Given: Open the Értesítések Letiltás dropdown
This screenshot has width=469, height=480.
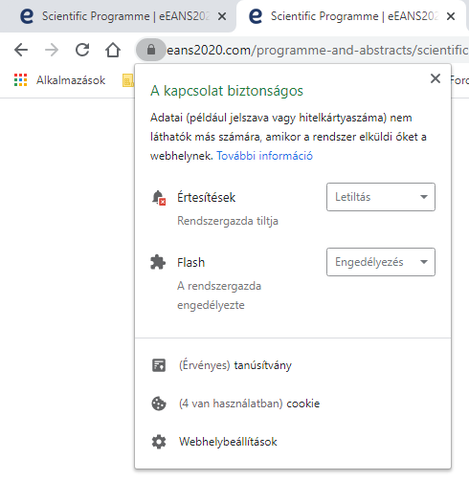Looking at the screenshot, I should [x=381, y=197].
